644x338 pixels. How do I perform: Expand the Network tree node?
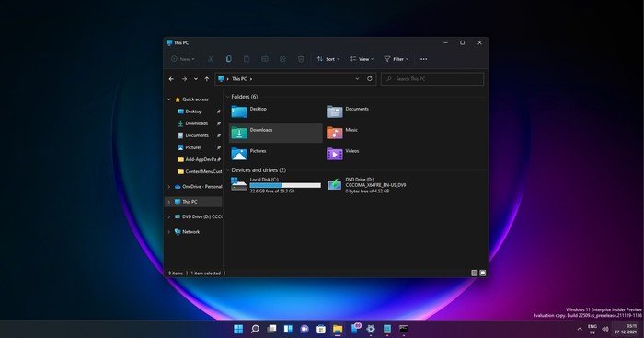click(168, 232)
